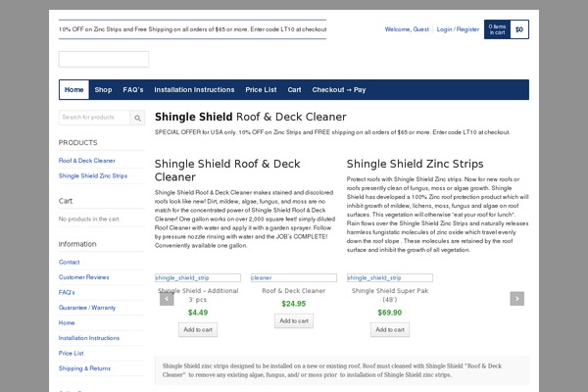The width and height of the screenshot is (588, 392).
Task: Click the PRODUCTS sidebar heading
Action: click(78, 143)
